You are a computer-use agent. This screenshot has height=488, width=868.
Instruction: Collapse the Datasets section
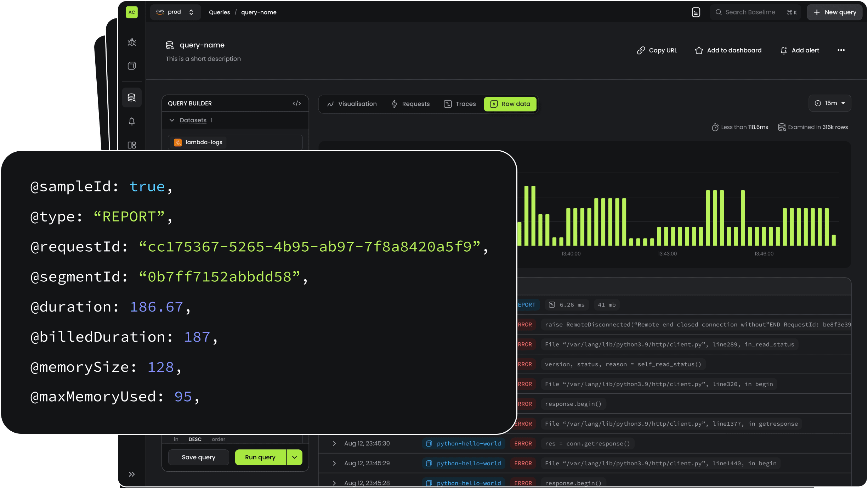172,120
